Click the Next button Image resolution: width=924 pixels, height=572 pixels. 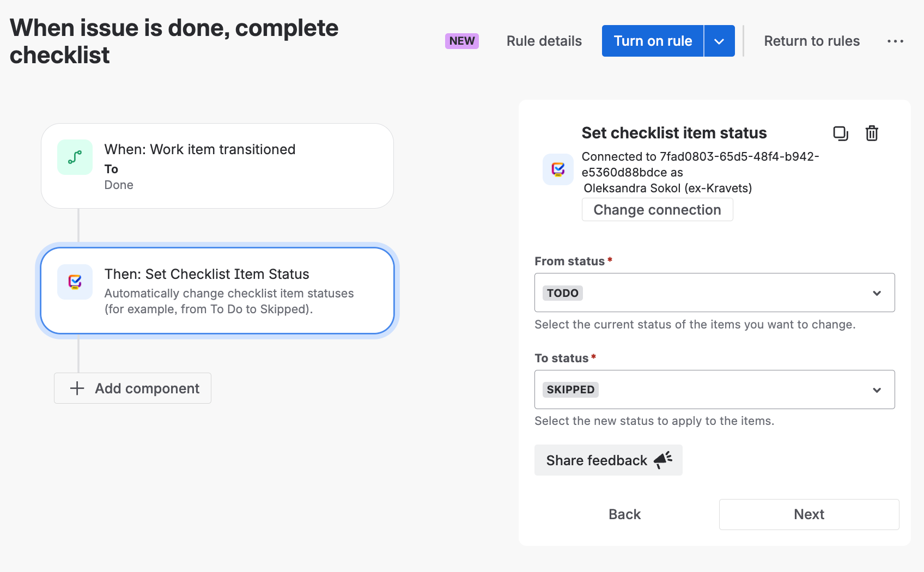[x=809, y=514]
